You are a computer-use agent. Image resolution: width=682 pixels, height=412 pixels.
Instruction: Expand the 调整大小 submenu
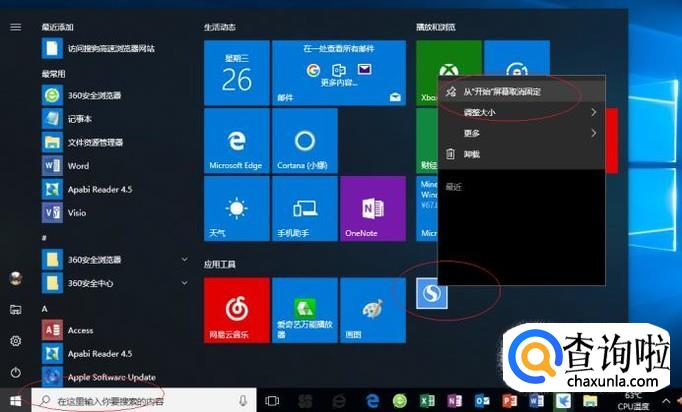coord(521,113)
